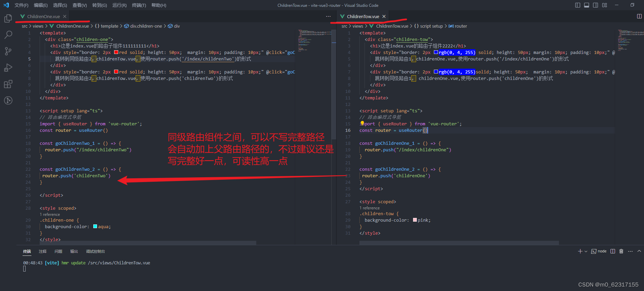Close the ChildrenOne.vue tab
The image size is (644, 291).
65,16
